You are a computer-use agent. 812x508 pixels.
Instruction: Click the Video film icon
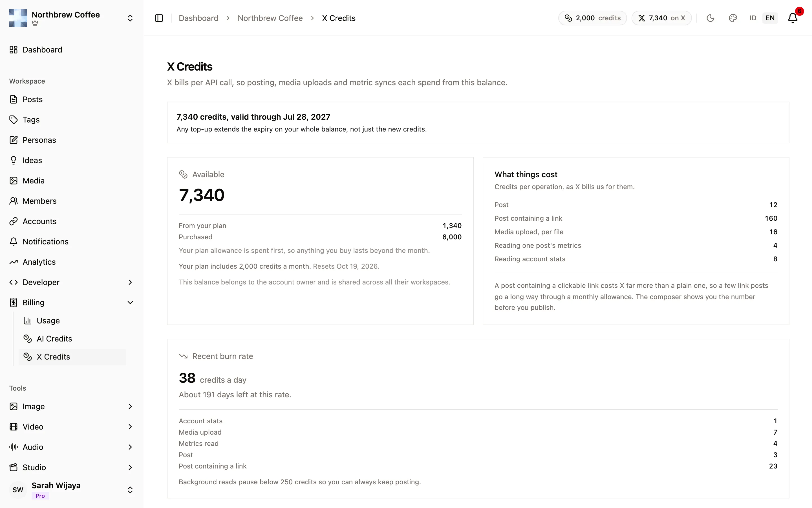(14, 427)
